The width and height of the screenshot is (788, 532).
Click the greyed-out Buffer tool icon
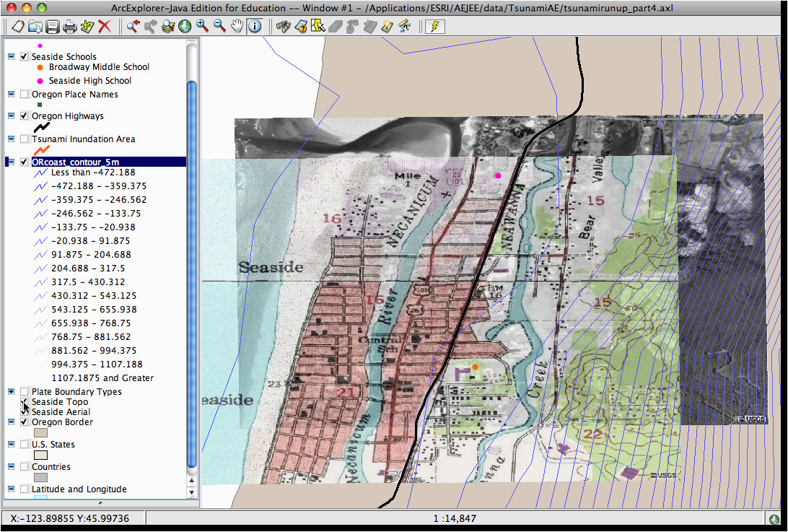(352, 26)
